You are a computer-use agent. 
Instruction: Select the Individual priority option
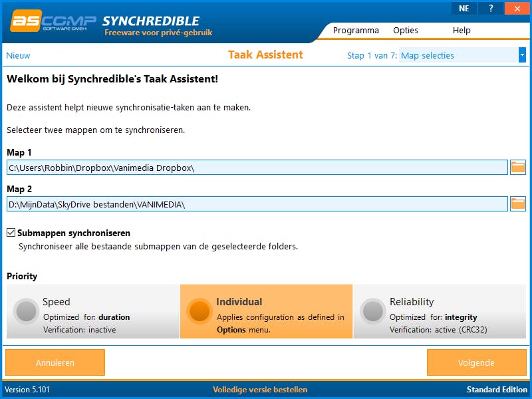pos(267,311)
